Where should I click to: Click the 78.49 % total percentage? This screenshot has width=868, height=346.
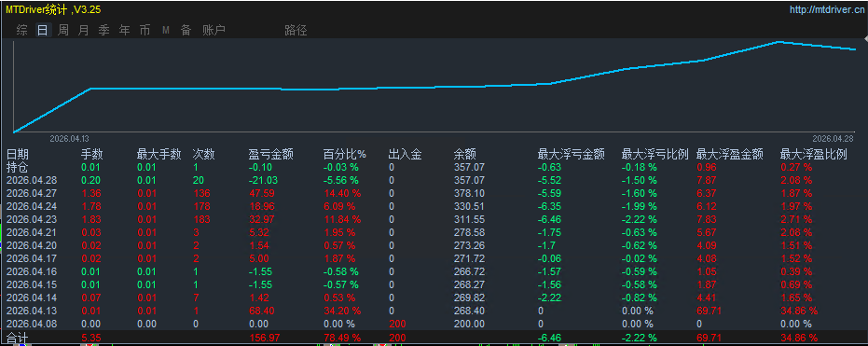(342, 339)
